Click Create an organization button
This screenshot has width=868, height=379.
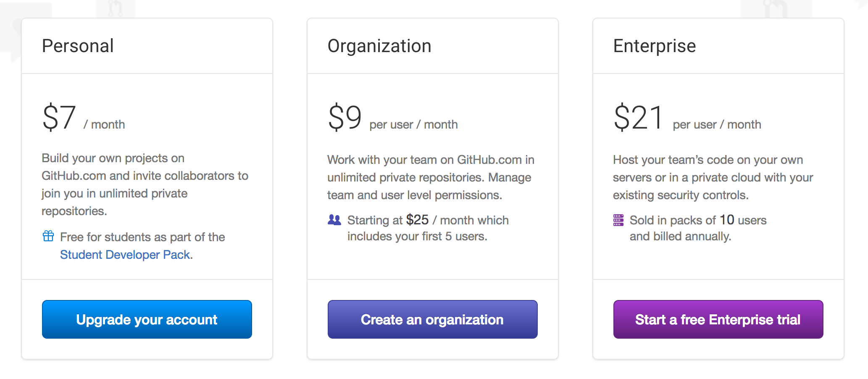click(x=433, y=319)
